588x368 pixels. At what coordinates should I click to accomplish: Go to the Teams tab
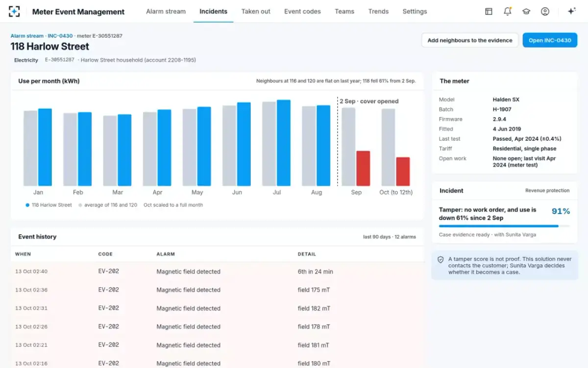[344, 11]
